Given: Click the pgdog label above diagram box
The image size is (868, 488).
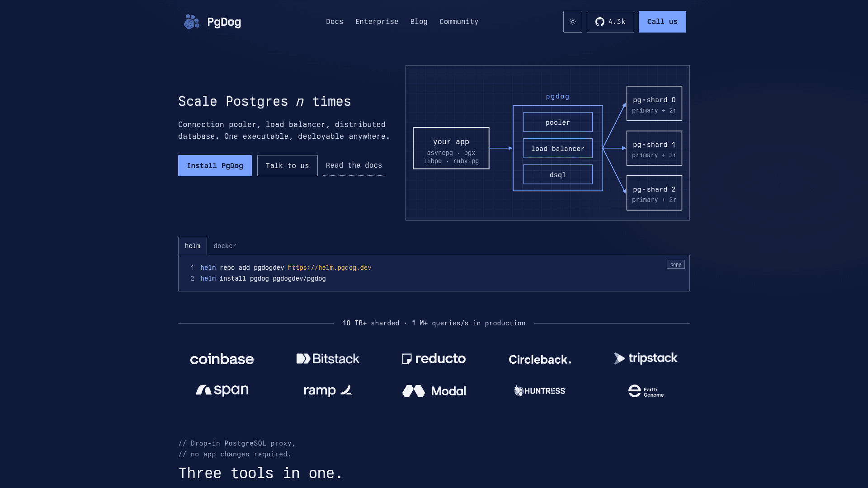Looking at the screenshot, I should 557,96.
